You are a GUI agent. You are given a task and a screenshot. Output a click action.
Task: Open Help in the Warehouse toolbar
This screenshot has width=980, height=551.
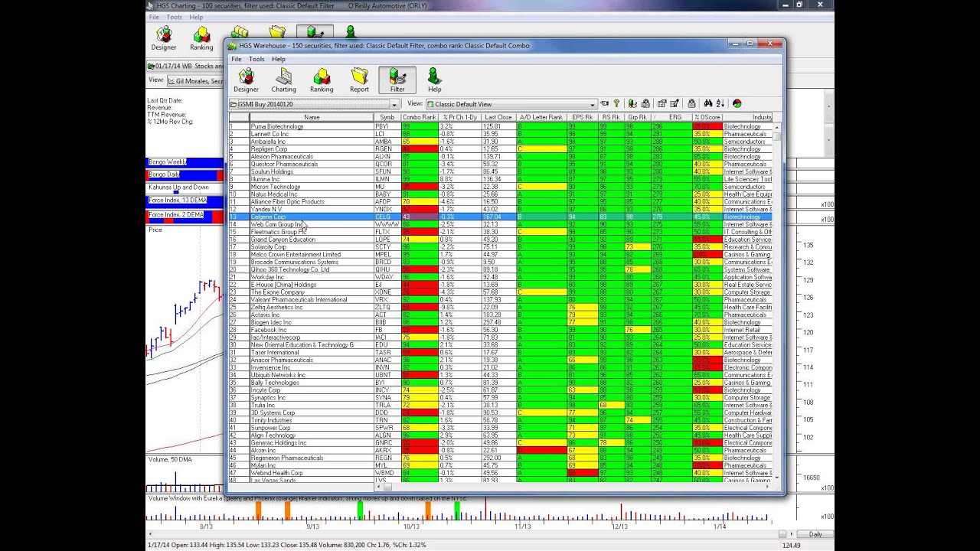(434, 80)
